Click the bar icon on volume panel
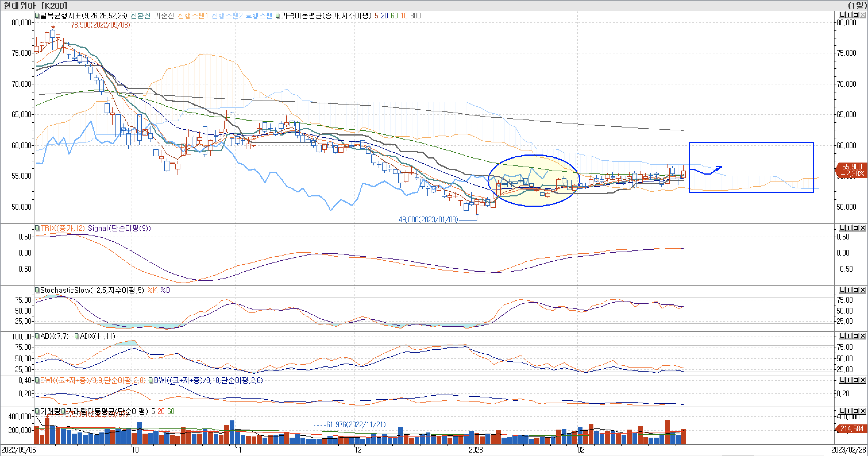This screenshot has height=456, width=868. coord(849,411)
